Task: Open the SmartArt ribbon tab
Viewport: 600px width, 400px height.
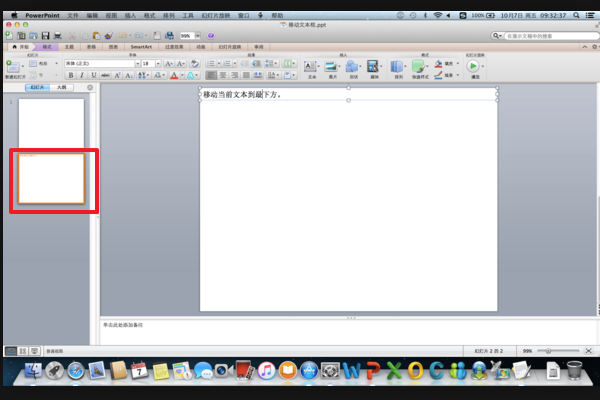Action: click(141, 46)
